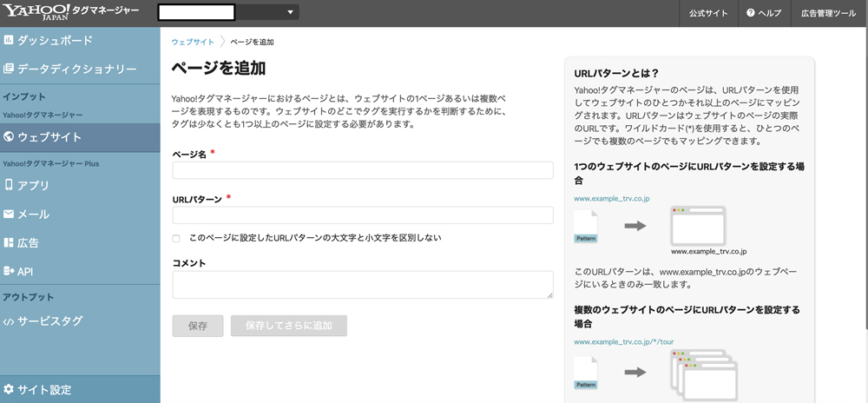The height and width of the screenshot is (403, 868).
Task: Click the dashboard chart icon
Action: (x=9, y=41)
